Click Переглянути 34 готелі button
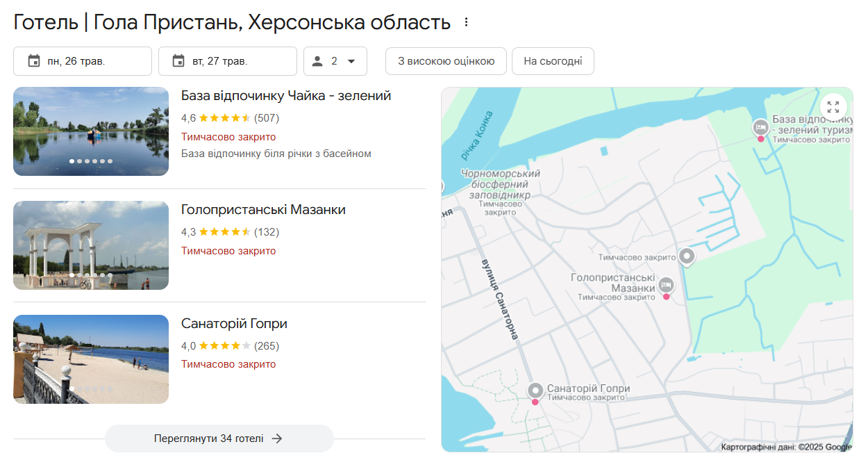Screen dimensions: 868x458 (x=219, y=439)
